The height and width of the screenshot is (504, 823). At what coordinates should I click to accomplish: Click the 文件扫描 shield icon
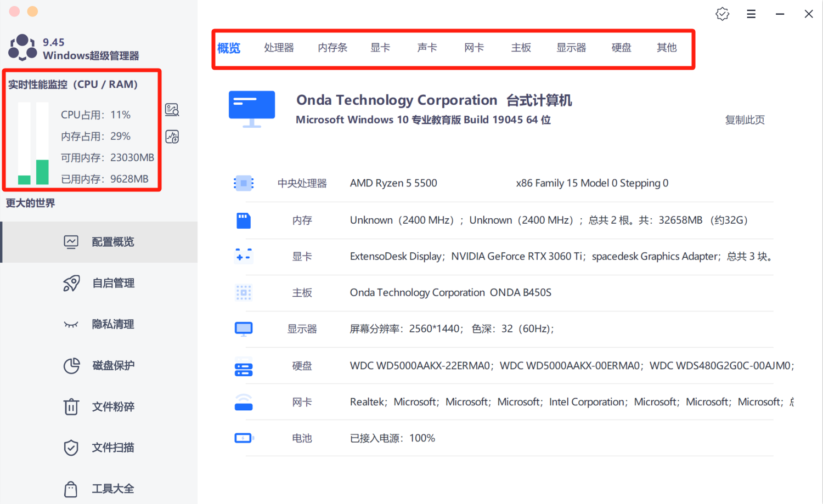pyautogui.click(x=71, y=448)
